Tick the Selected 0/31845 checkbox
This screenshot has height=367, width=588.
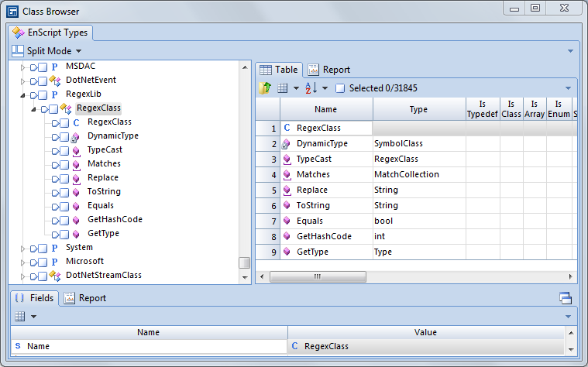(x=340, y=88)
